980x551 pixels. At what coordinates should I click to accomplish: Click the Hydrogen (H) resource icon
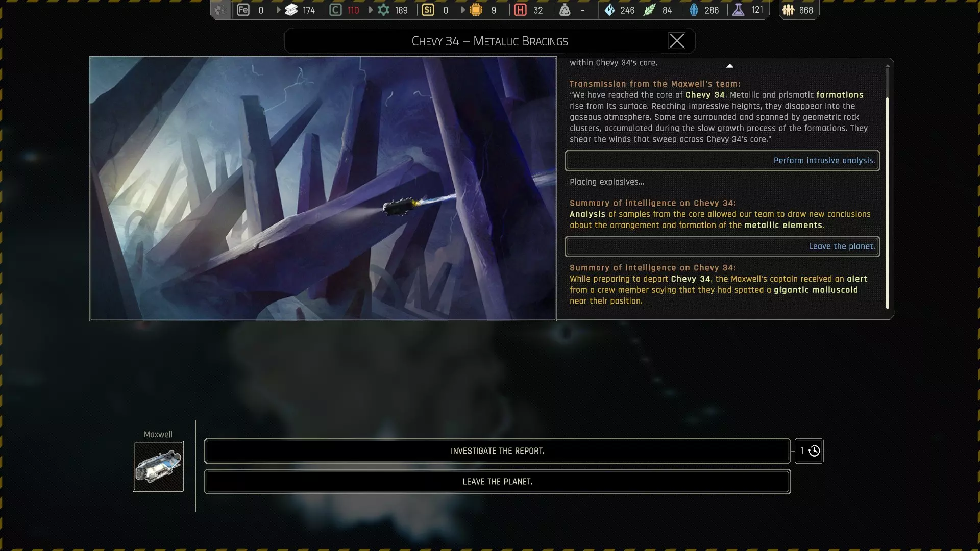520,10
